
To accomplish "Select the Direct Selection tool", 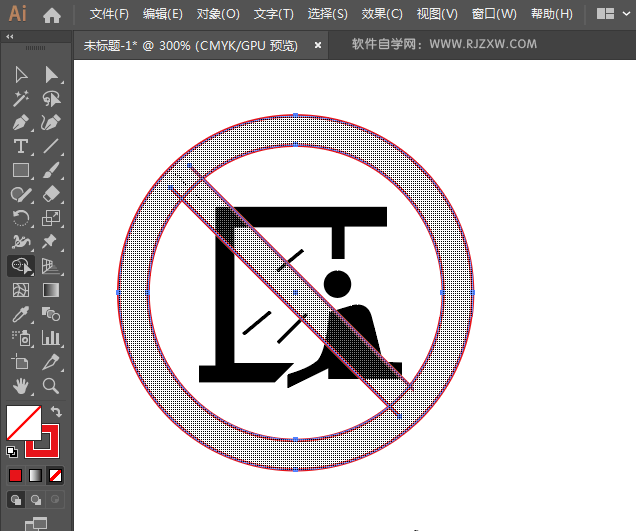I will (51, 75).
